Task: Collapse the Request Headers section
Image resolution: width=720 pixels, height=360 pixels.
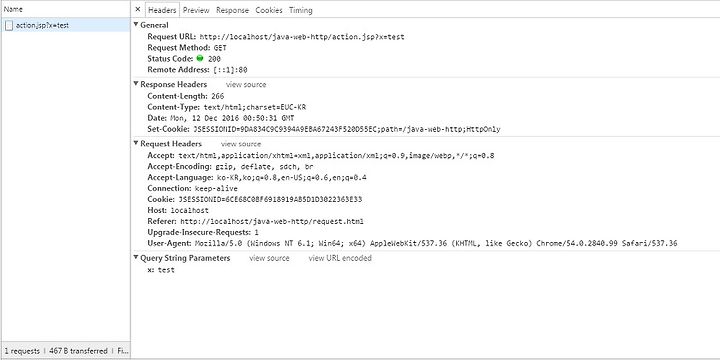Action: tap(136, 143)
